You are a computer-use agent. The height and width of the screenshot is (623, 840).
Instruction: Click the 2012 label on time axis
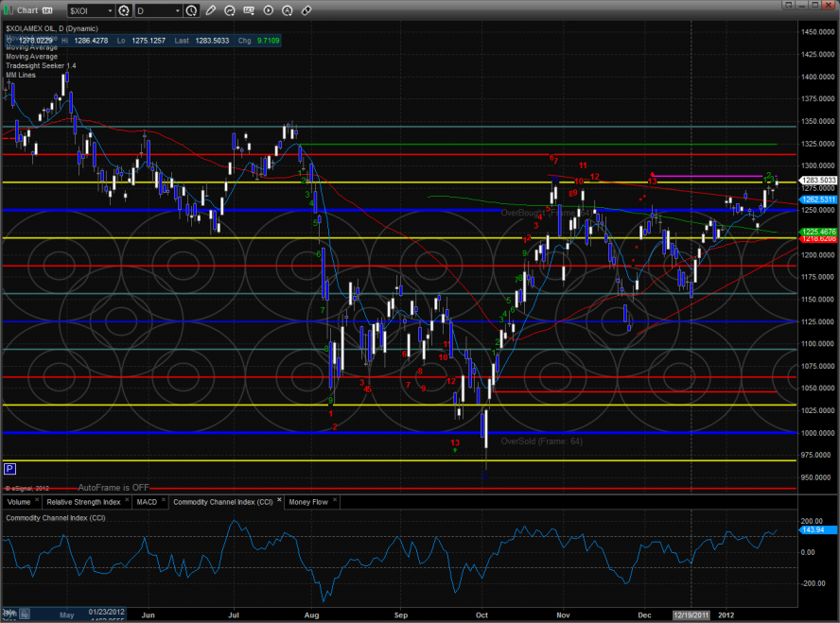(726, 615)
